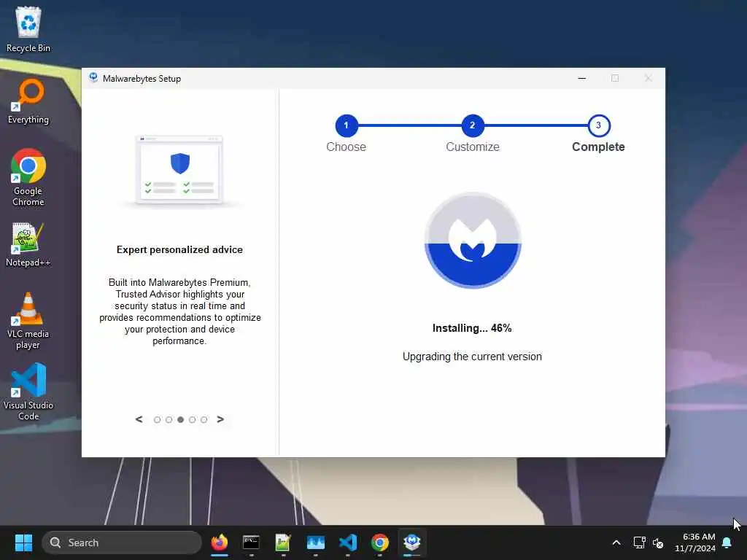Open the blue monitor app in taskbar
The width and height of the screenshot is (747, 560).
click(x=315, y=542)
